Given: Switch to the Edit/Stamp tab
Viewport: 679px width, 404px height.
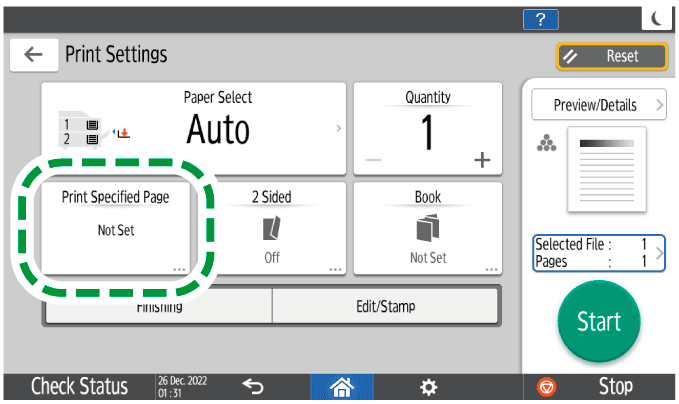Looking at the screenshot, I should pyautogui.click(x=385, y=307).
